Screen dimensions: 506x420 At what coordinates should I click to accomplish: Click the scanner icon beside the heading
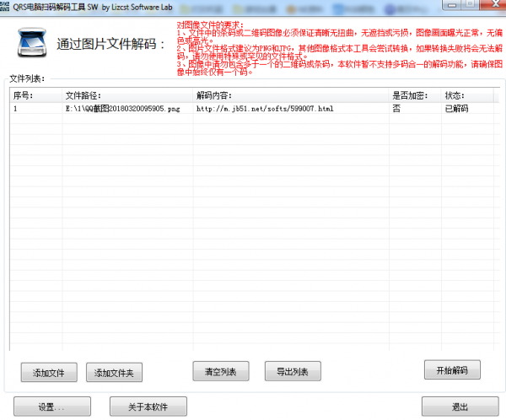(32, 43)
